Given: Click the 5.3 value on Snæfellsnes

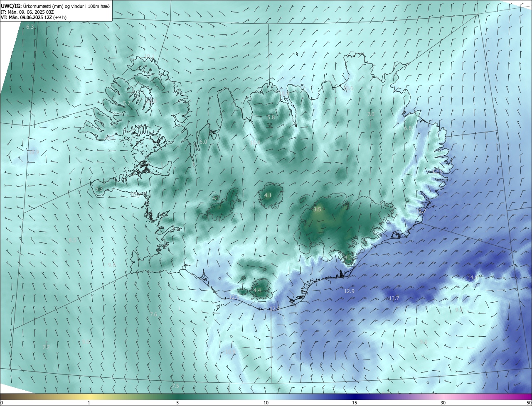Looking at the screenshot, I should [99, 189].
